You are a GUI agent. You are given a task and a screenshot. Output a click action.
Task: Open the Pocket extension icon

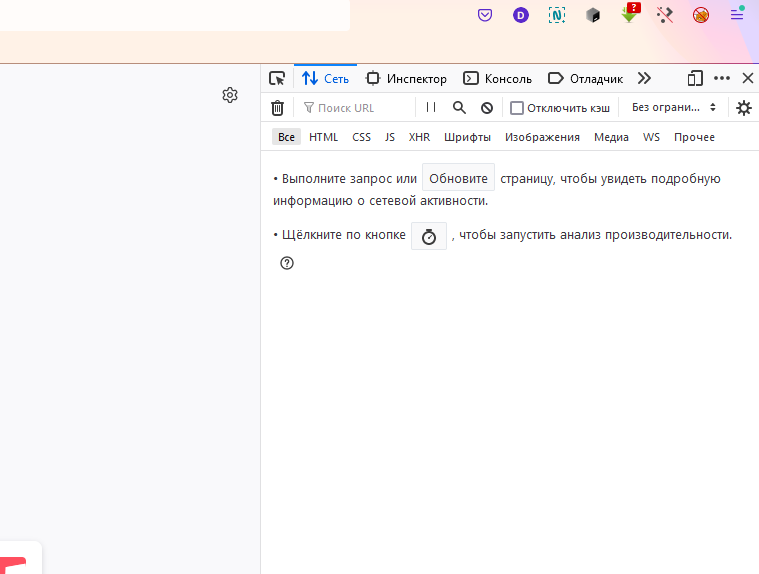[x=485, y=15]
